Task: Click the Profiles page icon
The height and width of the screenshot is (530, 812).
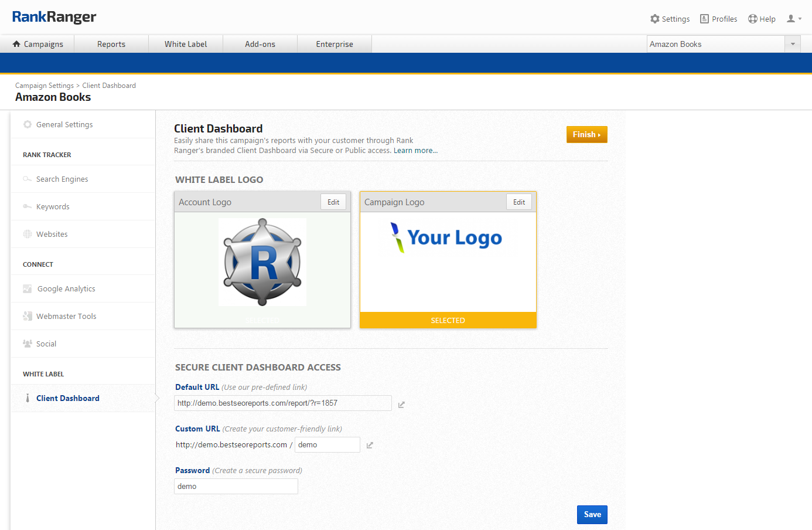Action: 704,19
